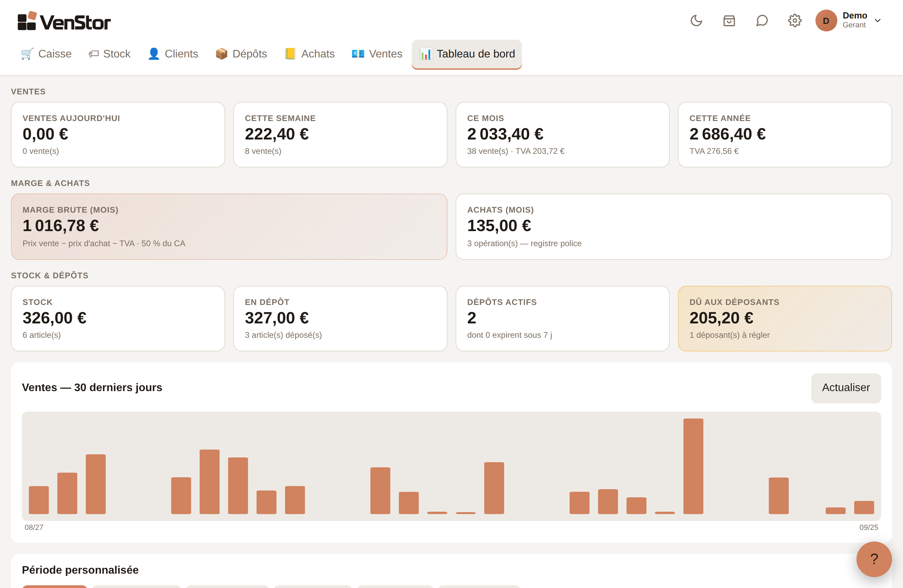Click the 09/25 chart date label
The width and height of the screenshot is (903, 588).
[868, 527]
